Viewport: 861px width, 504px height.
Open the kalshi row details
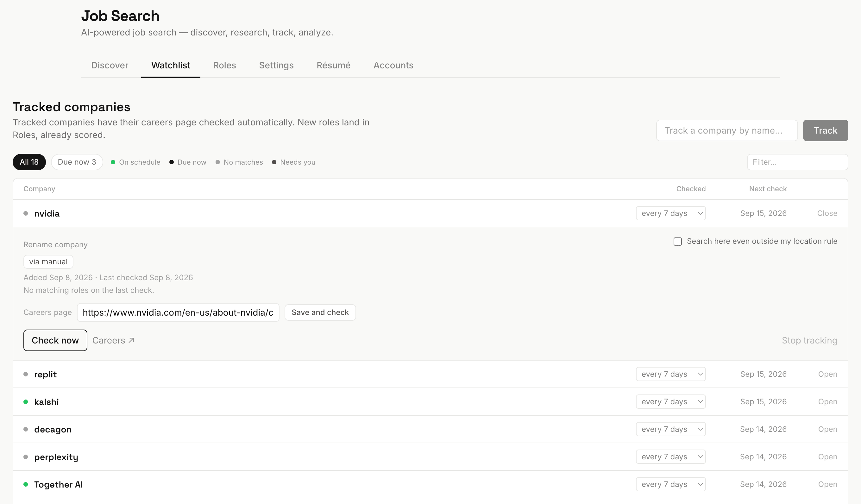pyautogui.click(x=827, y=401)
